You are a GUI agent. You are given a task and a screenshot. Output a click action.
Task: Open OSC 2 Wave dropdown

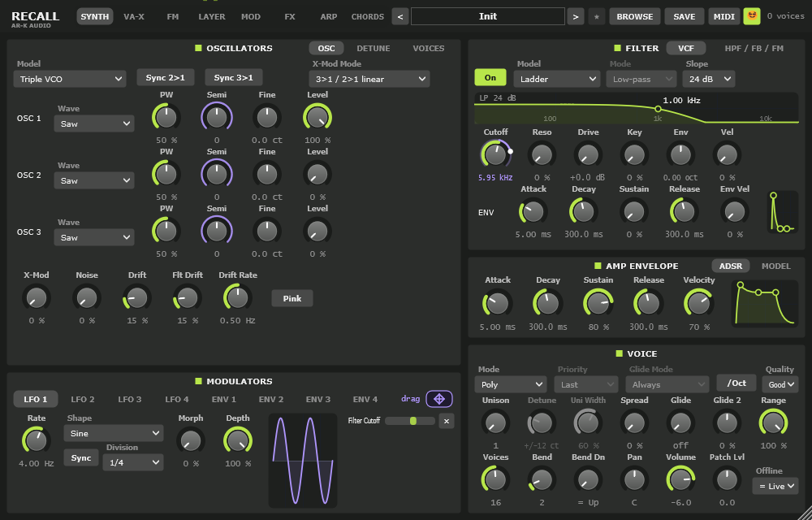pos(93,180)
